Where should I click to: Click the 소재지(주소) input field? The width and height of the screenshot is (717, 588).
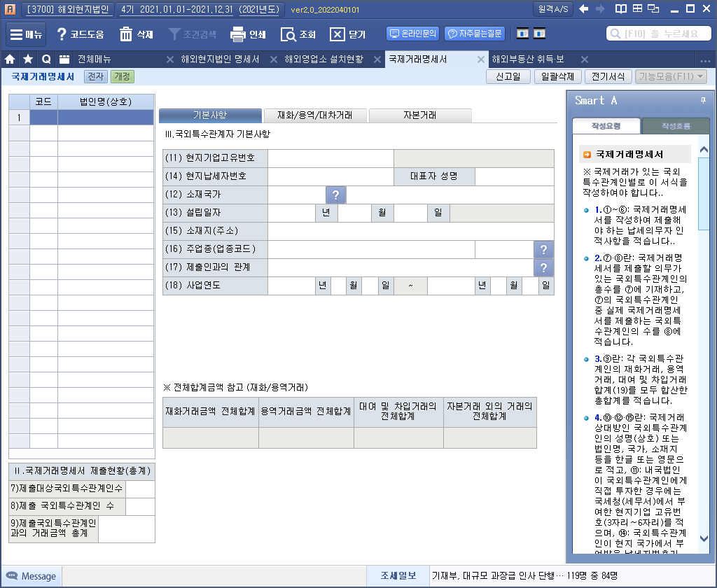coord(410,231)
